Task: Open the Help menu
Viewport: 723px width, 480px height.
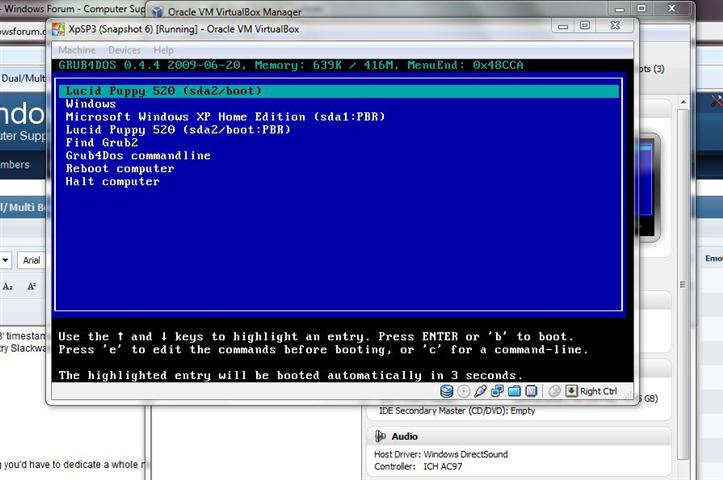Action: tap(163, 50)
